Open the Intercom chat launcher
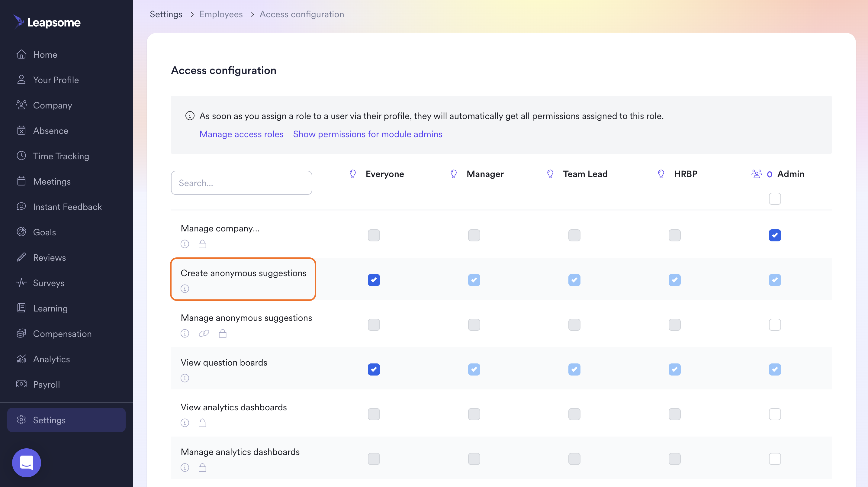The width and height of the screenshot is (868, 487). [27, 463]
